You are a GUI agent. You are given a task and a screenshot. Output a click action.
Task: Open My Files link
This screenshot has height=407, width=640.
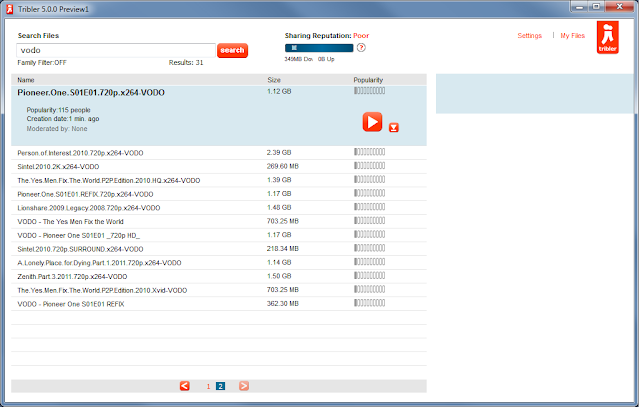pos(572,36)
